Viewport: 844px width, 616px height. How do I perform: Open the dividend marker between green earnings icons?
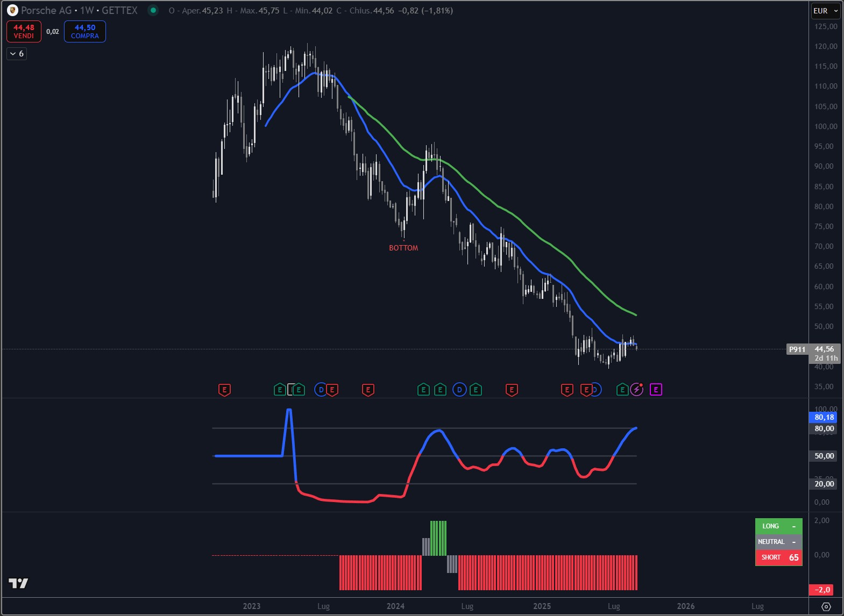459,390
